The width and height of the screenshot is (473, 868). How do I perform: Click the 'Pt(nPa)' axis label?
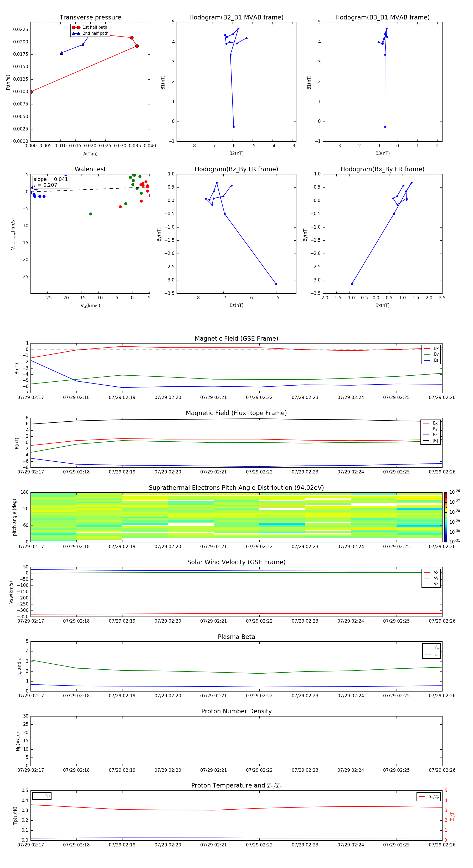pyautogui.click(x=8, y=82)
